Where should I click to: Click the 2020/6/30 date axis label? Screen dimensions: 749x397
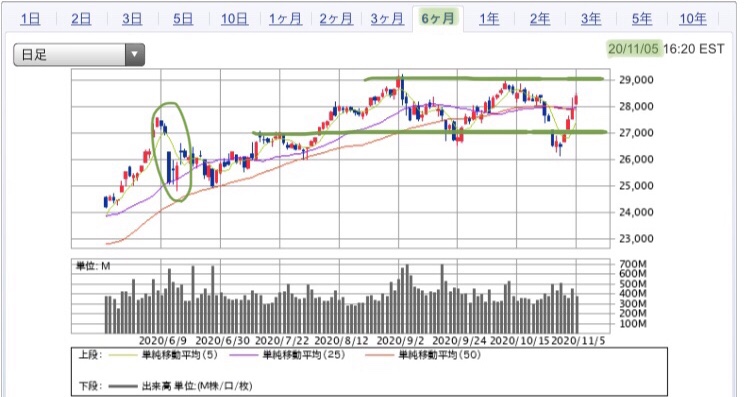[x=223, y=341]
